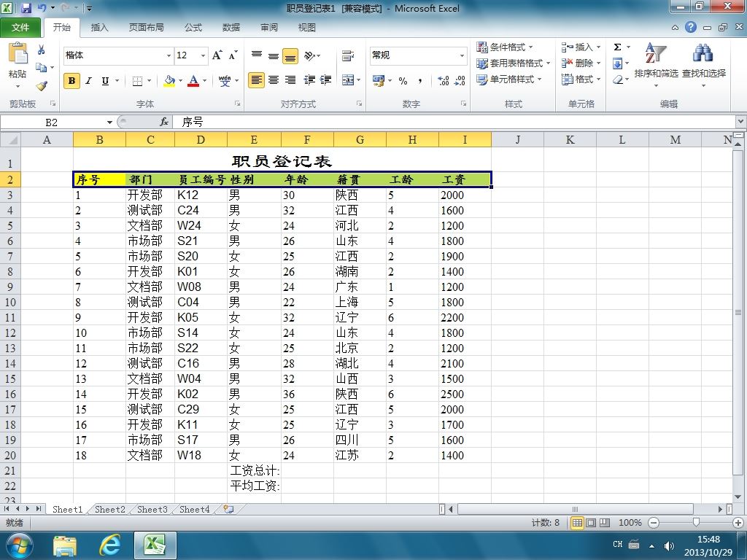The image size is (747, 560).
Task: Click the Wrap Text icon
Action: click(x=348, y=55)
